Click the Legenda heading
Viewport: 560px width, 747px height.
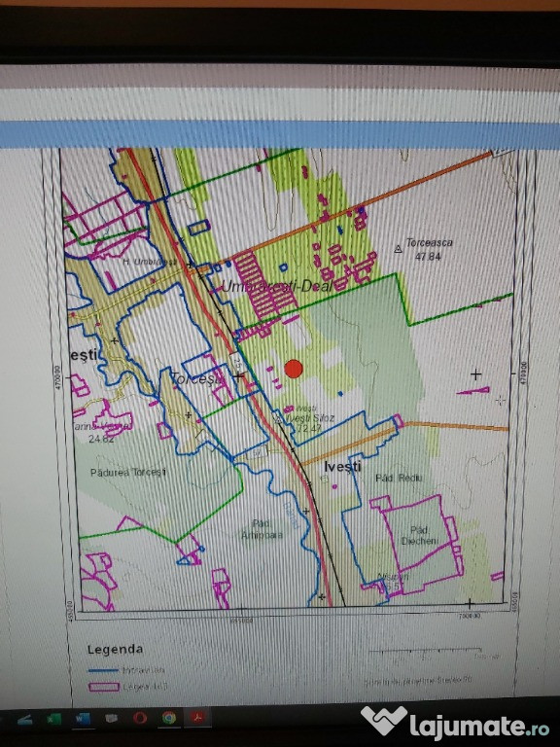tap(116, 650)
